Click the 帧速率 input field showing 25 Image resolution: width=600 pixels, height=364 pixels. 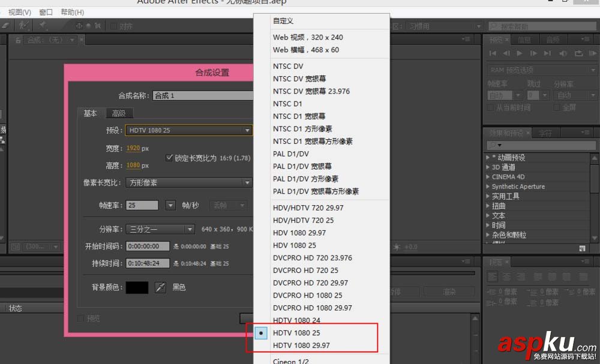point(142,205)
